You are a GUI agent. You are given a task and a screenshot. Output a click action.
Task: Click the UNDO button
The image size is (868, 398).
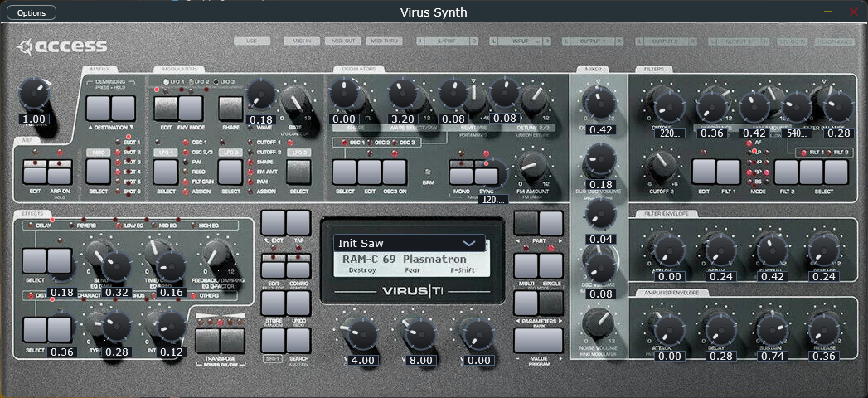pos(298,303)
